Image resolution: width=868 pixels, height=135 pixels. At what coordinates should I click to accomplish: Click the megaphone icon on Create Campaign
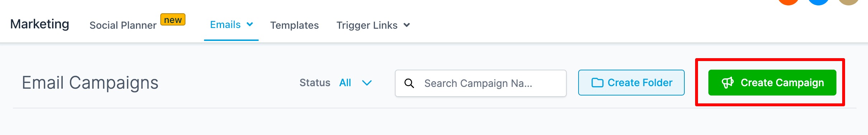pos(727,83)
